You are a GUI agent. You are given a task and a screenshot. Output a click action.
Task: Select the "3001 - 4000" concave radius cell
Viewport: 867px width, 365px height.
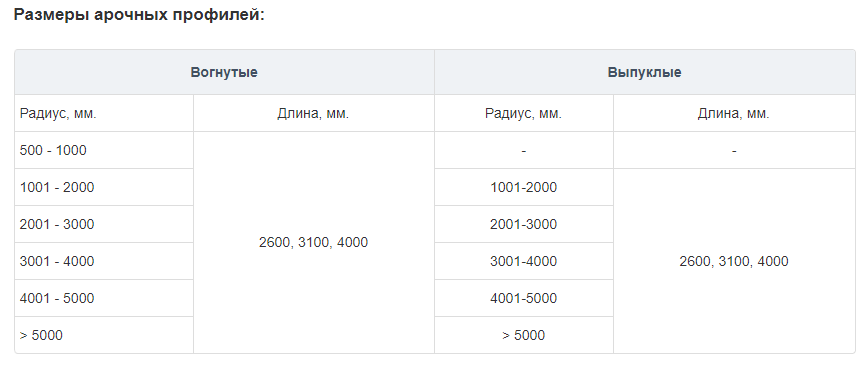pos(104,261)
